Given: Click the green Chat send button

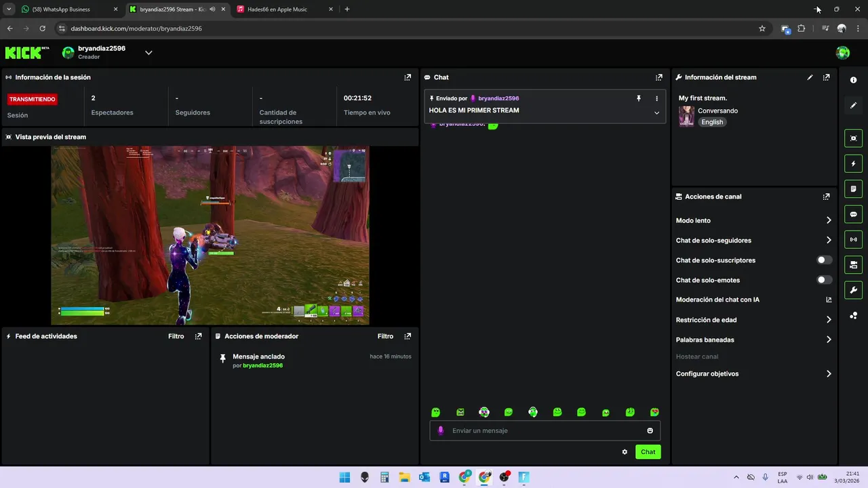Looking at the screenshot, I should [x=648, y=452].
